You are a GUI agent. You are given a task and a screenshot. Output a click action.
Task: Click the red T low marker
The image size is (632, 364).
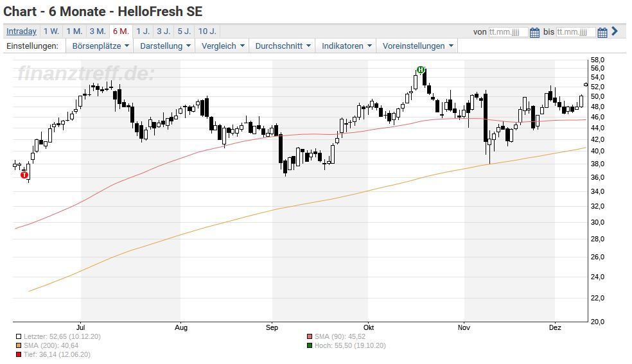click(24, 175)
